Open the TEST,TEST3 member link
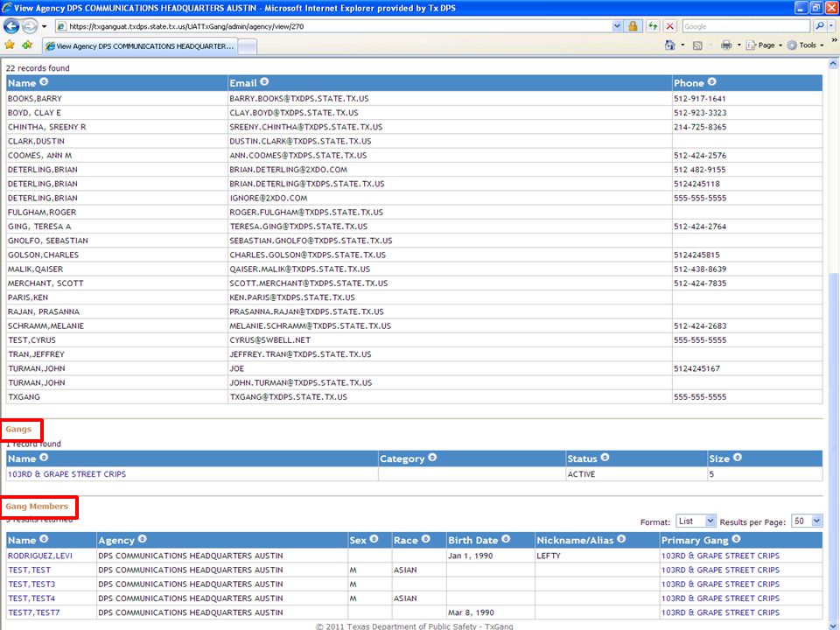The height and width of the screenshot is (630, 840). click(x=31, y=584)
